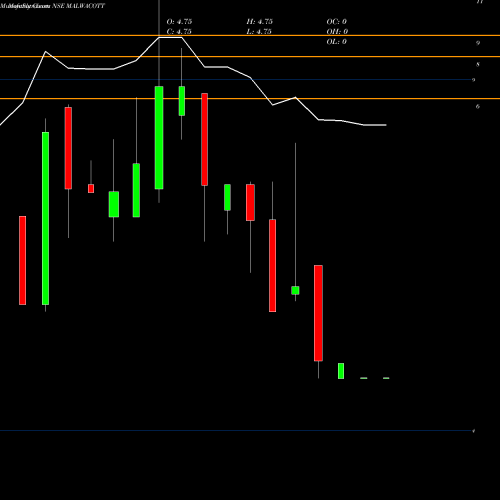Click the last flat green dash candle
This screenshot has height=500, width=500.
click(386, 378)
